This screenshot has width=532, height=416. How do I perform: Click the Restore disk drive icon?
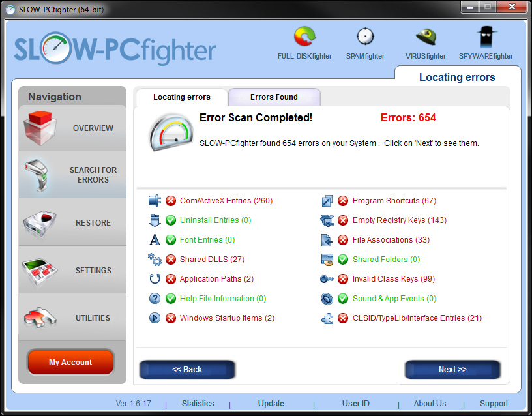pyautogui.click(x=40, y=222)
